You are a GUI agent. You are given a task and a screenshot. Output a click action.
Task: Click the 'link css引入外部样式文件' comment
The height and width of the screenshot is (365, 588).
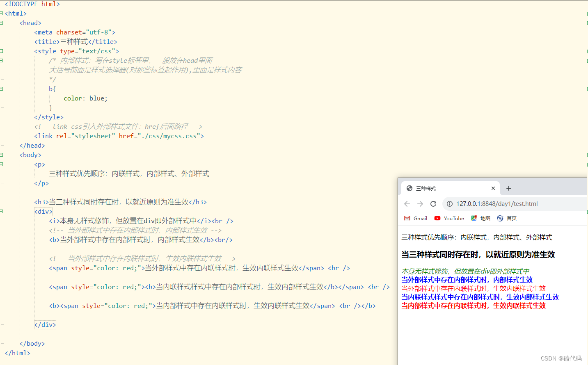tap(118, 127)
